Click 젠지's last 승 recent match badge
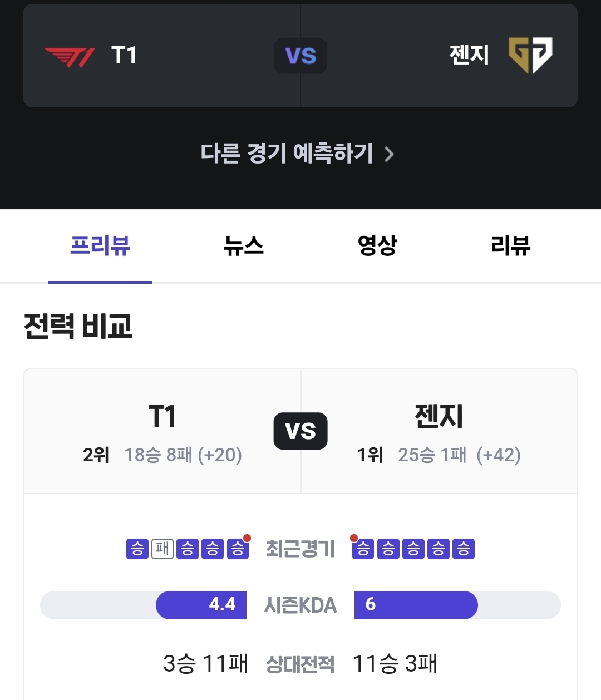Image resolution: width=601 pixels, height=700 pixels. click(x=464, y=549)
